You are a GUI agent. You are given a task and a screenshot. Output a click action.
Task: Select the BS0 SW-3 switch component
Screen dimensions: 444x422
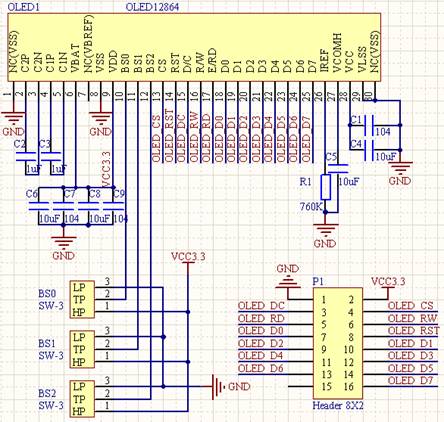[x=82, y=300]
